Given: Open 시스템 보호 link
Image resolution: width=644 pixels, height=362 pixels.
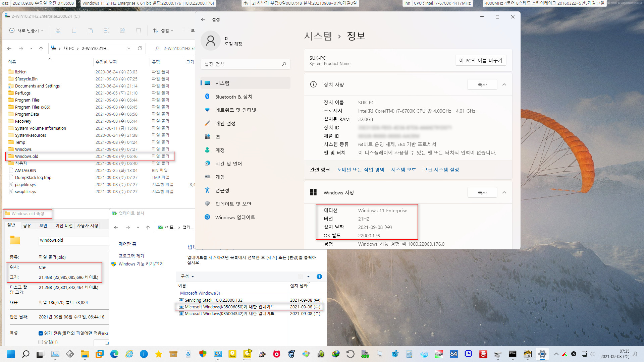Looking at the screenshot, I should tap(404, 170).
